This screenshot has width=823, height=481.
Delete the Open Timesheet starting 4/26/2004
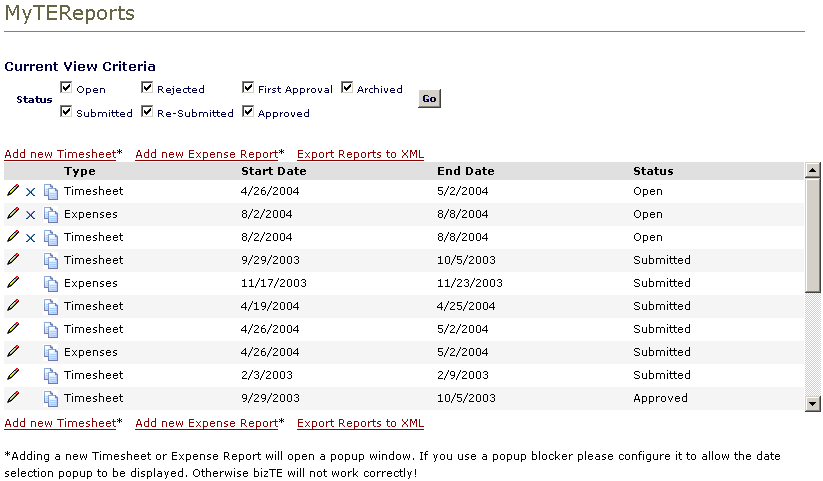coord(30,192)
